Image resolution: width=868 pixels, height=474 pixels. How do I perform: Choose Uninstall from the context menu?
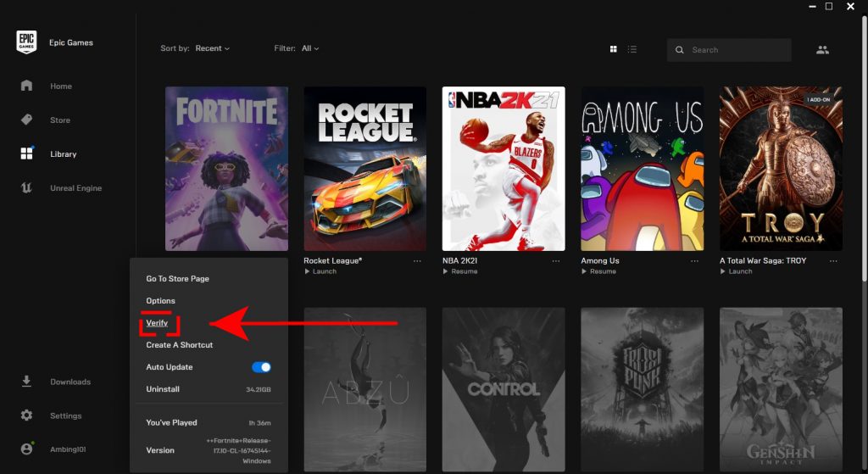pyautogui.click(x=163, y=389)
